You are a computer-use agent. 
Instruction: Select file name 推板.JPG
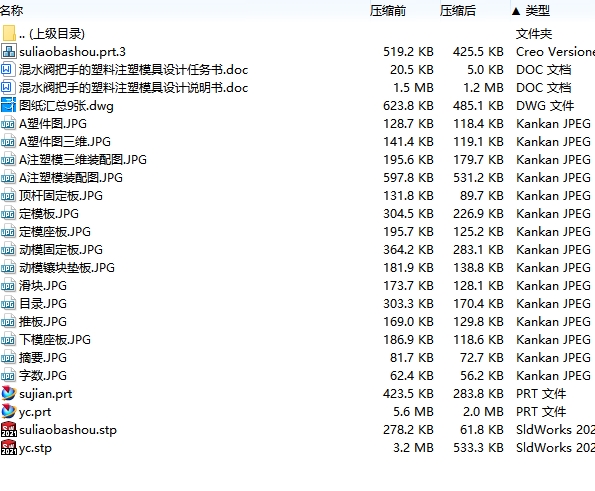coord(43,321)
